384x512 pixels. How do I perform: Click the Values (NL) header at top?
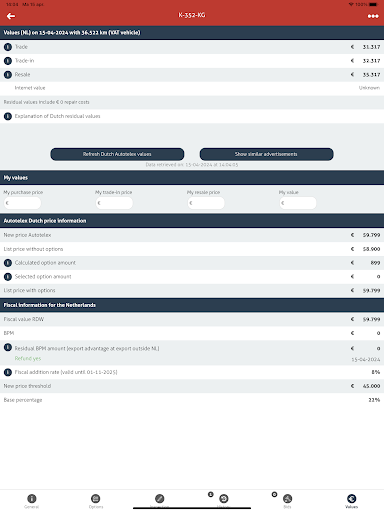[x=192, y=33]
